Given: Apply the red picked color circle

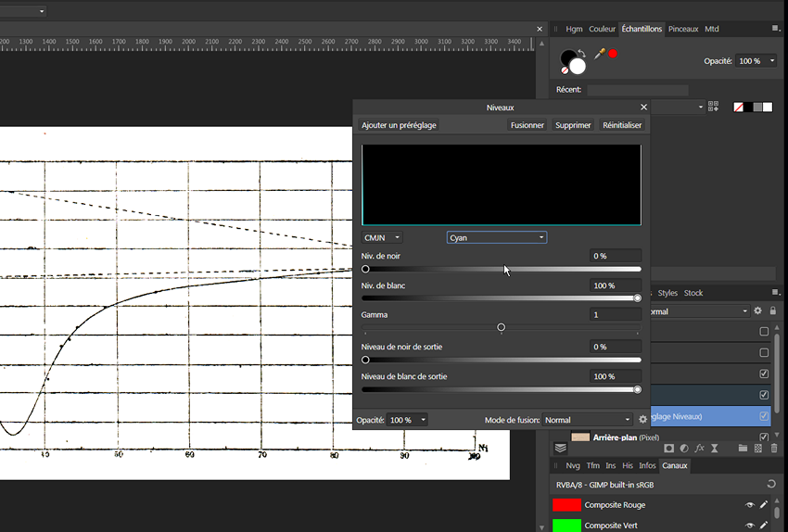Looking at the screenshot, I should 613,53.
